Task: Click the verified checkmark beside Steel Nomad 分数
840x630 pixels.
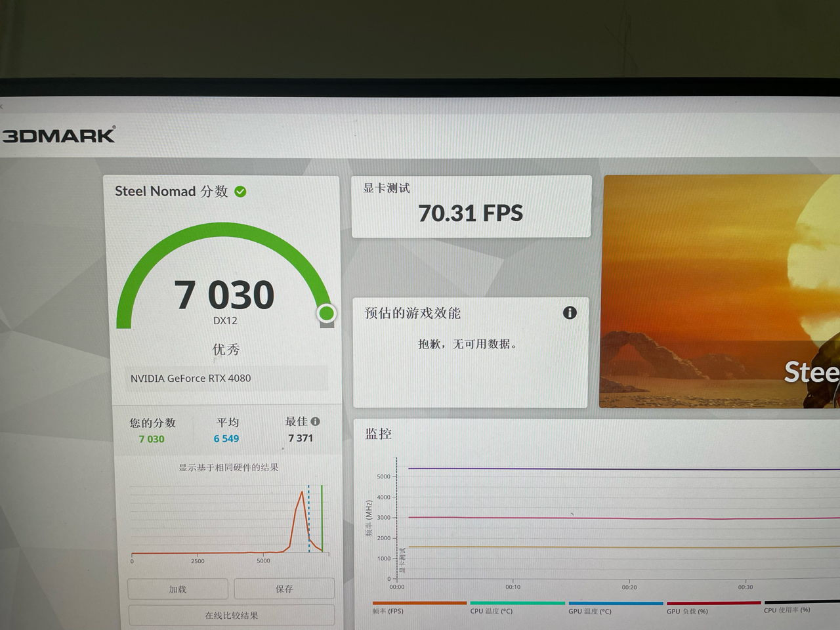Action: point(241,192)
